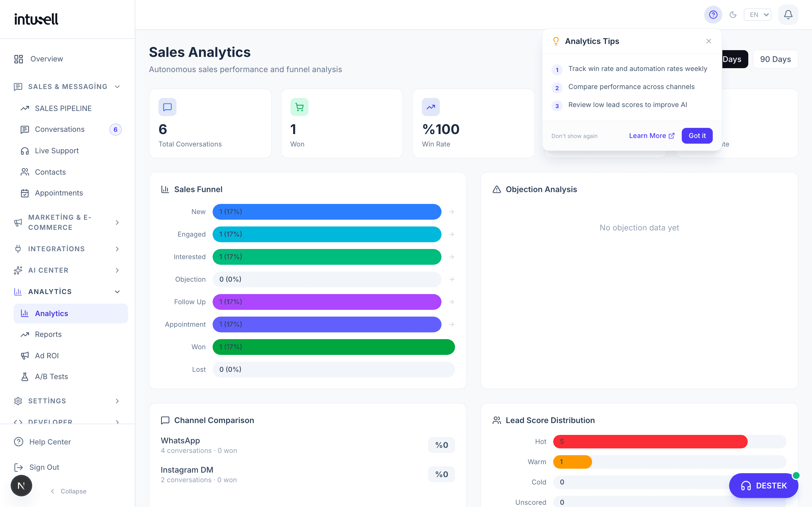Collapse the Sales & Messaging section
Viewport: 812px width, 507px height.
tap(117, 87)
